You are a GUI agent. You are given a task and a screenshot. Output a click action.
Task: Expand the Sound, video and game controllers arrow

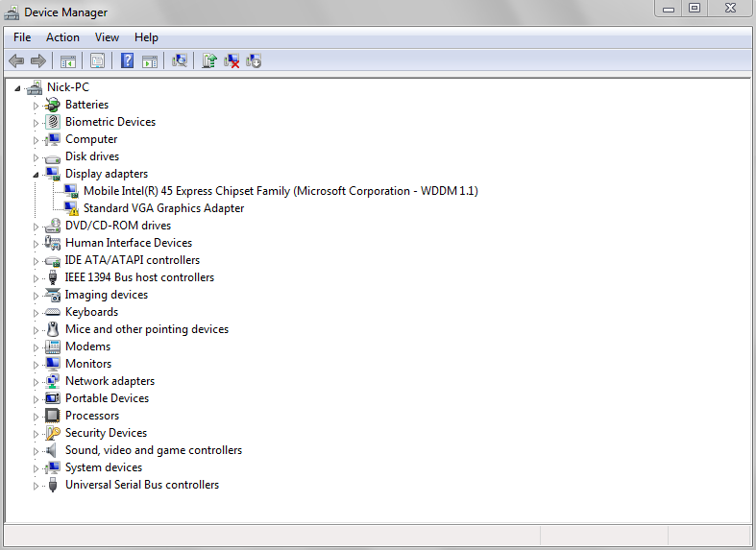(x=36, y=451)
